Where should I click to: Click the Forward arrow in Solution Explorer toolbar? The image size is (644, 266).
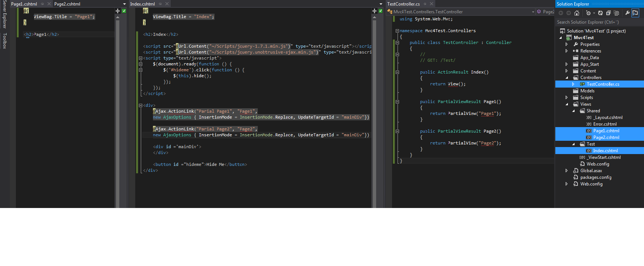click(x=569, y=13)
